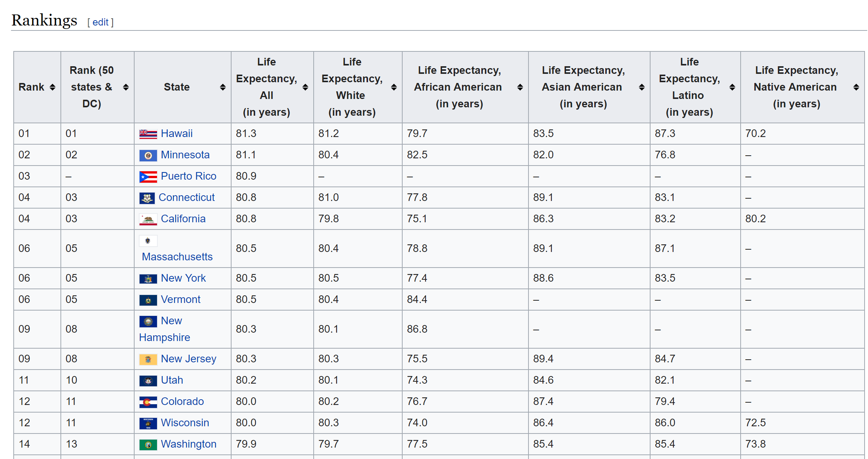Sort table by Rank column arrows

coord(52,87)
